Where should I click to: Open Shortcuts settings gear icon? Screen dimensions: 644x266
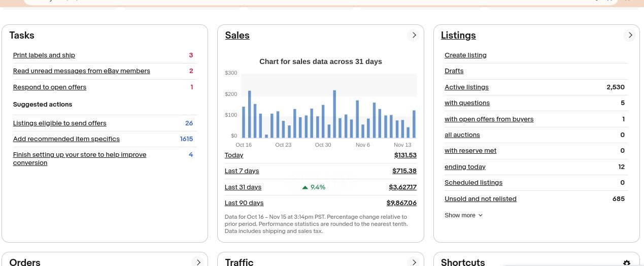(627, 262)
